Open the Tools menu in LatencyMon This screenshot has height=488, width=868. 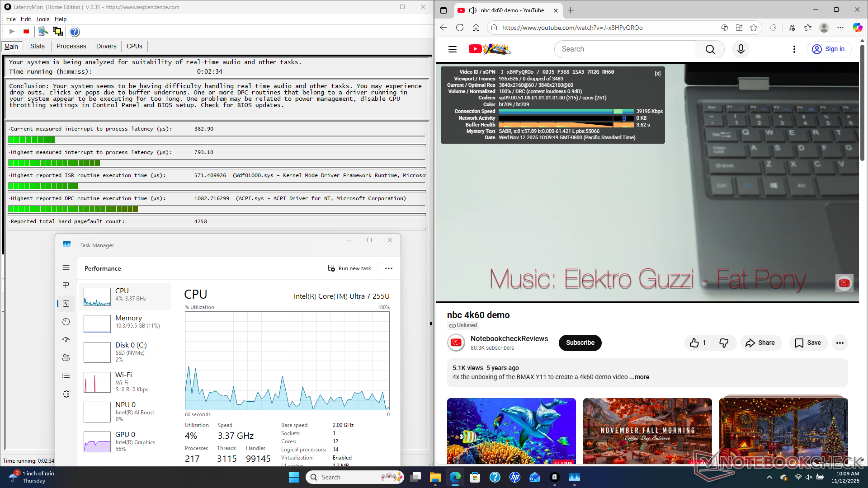point(42,19)
